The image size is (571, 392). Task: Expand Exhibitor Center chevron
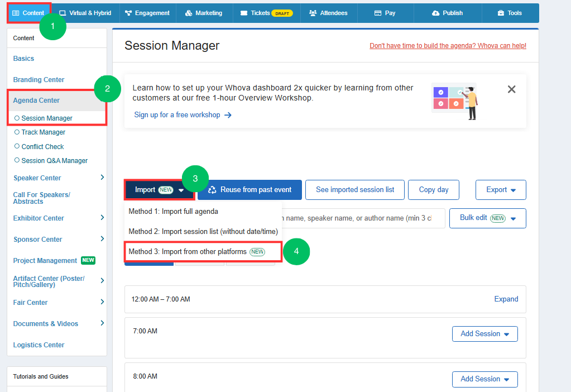click(102, 217)
